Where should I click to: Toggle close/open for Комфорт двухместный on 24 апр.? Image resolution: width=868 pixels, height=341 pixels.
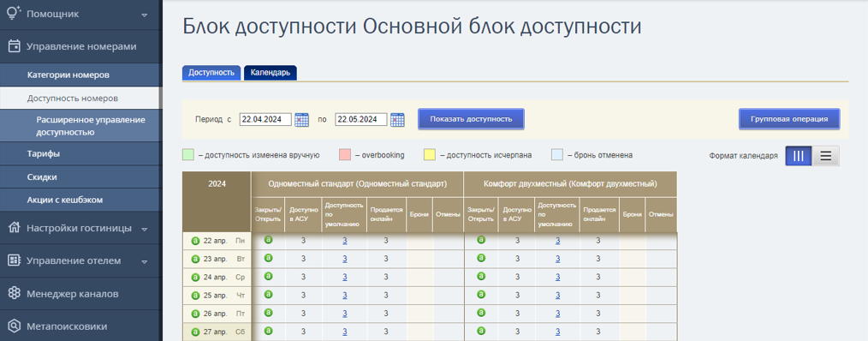[481, 276]
